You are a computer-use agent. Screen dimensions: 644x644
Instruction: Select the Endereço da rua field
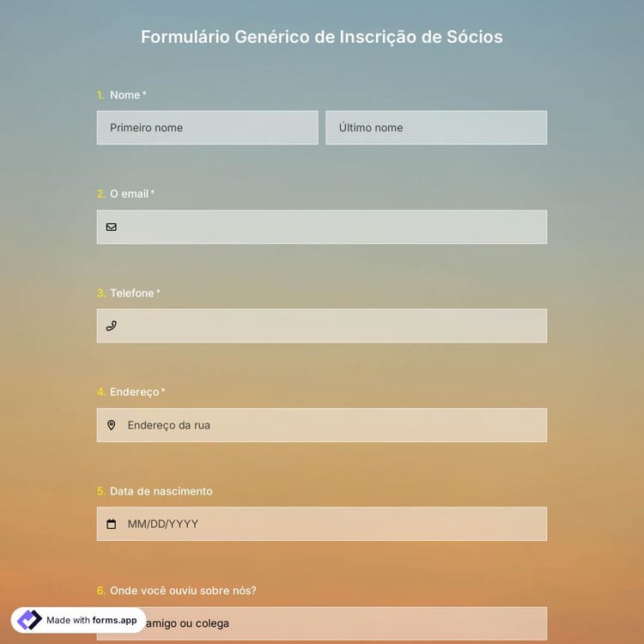click(x=331, y=425)
